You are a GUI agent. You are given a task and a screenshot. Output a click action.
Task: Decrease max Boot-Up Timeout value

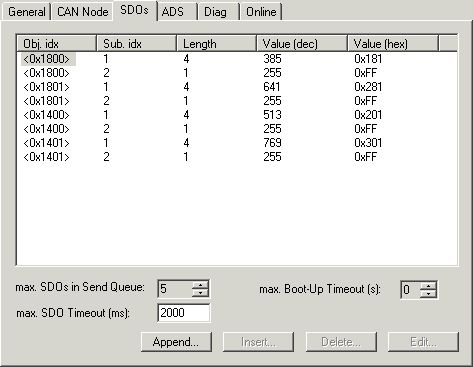pyautogui.click(x=428, y=294)
